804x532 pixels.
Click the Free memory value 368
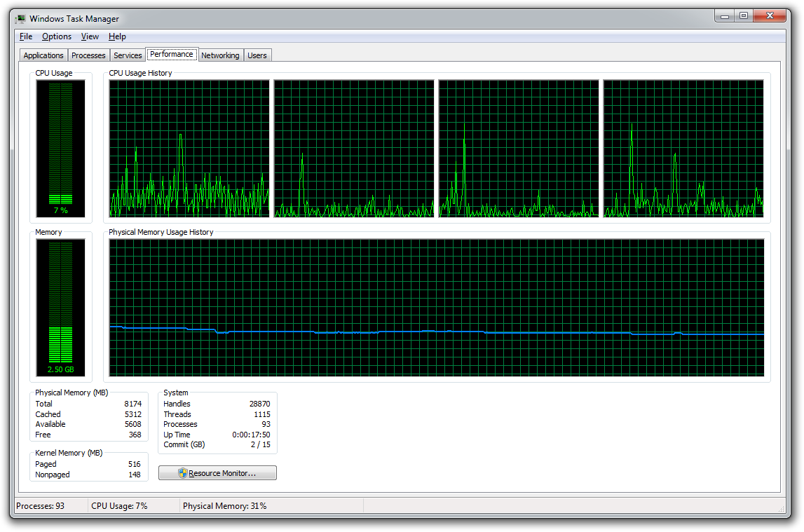point(135,435)
